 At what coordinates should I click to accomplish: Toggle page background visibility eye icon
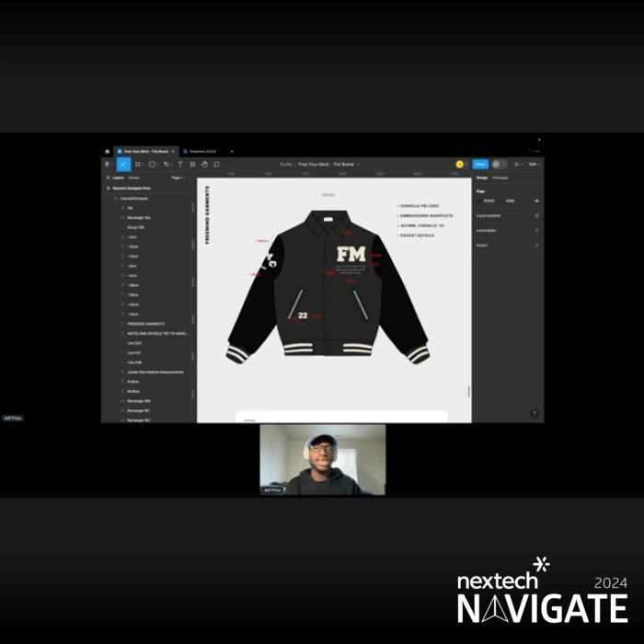click(536, 200)
